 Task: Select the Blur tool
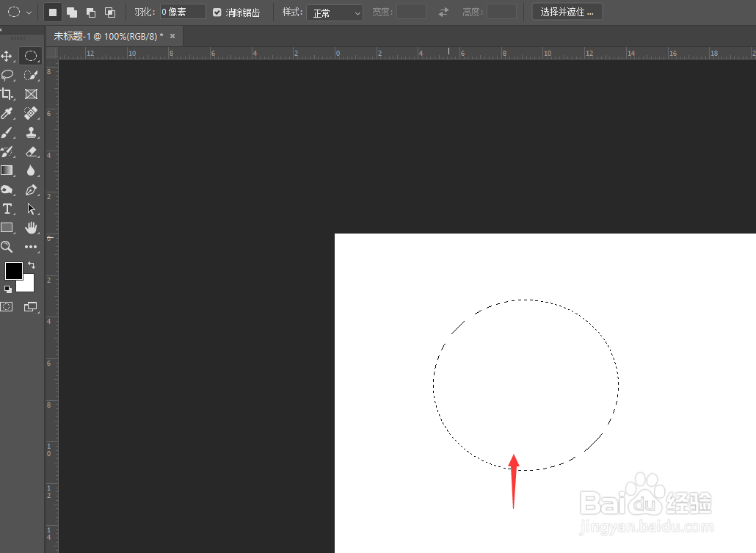pos(31,170)
